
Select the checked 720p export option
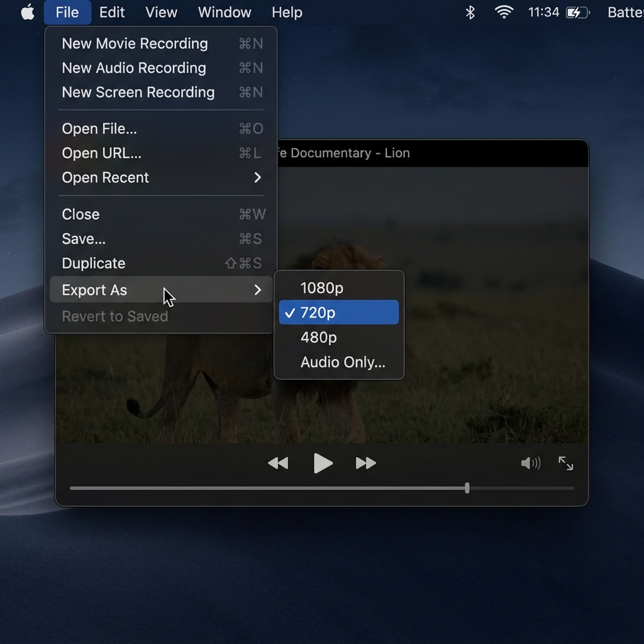tap(339, 313)
